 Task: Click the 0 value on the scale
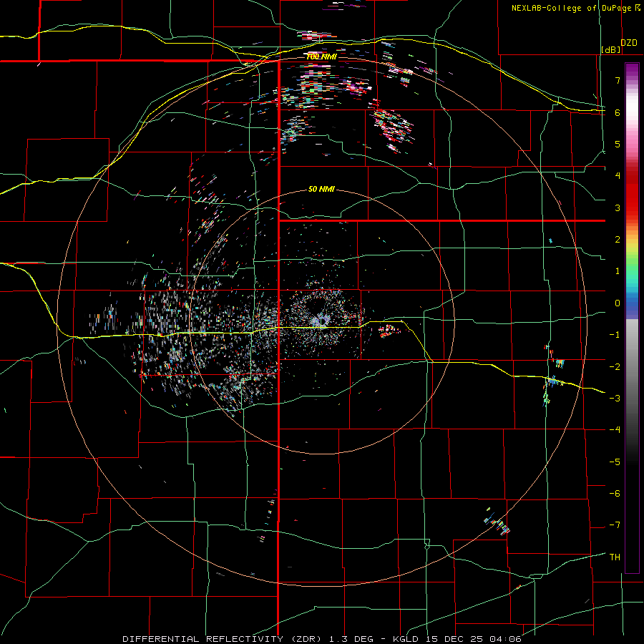(x=618, y=303)
